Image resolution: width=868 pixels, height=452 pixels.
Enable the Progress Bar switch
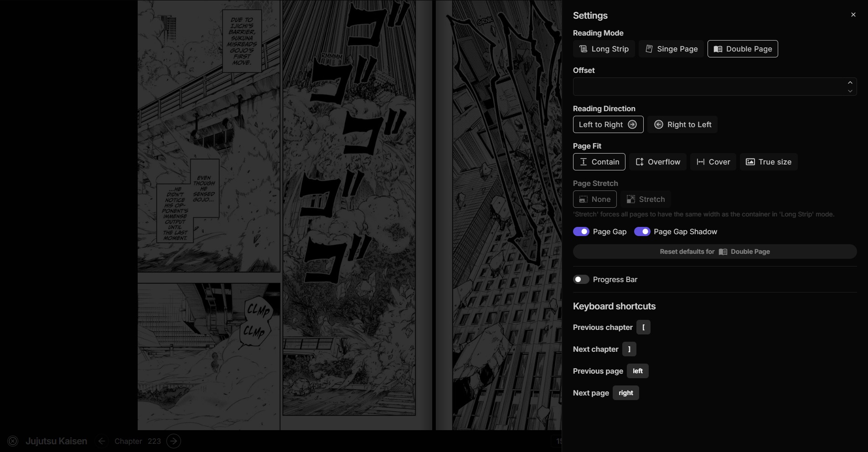coord(581,279)
